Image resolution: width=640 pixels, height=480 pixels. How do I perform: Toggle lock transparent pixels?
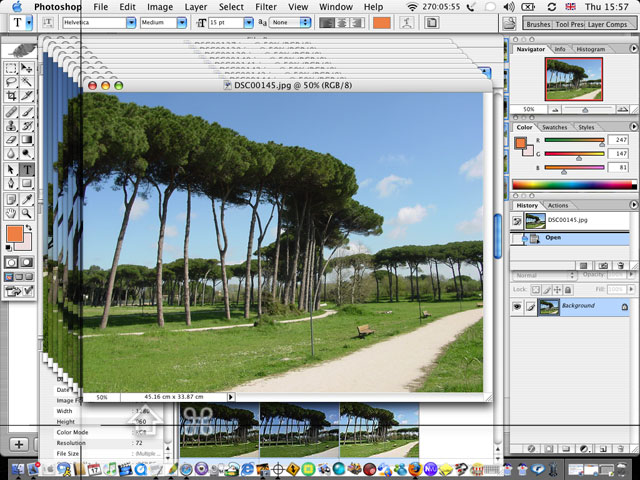(536, 290)
